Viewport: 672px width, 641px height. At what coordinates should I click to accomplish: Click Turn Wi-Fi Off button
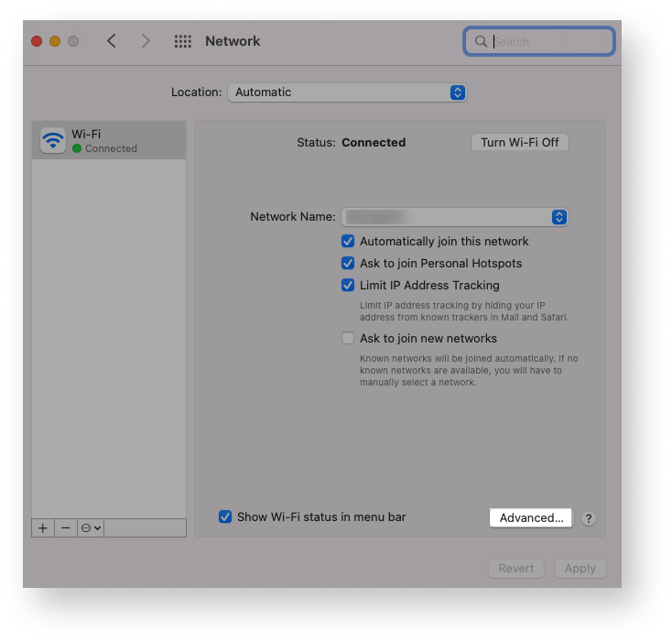click(x=519, y=142)
